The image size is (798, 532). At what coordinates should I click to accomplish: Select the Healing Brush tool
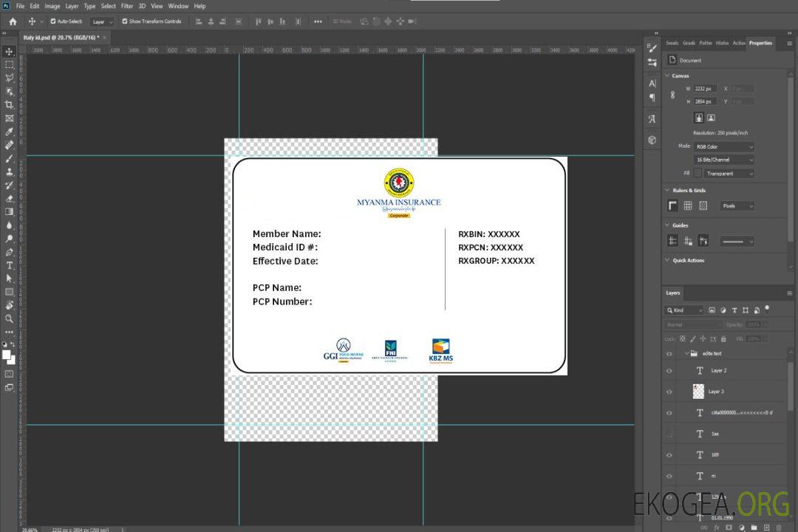pyautogui.click(x=9, y=145)
